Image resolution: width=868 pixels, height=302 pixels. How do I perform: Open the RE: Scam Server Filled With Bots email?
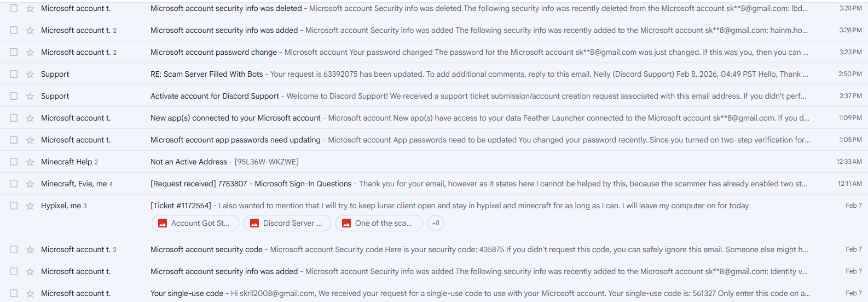coord(206,74)
